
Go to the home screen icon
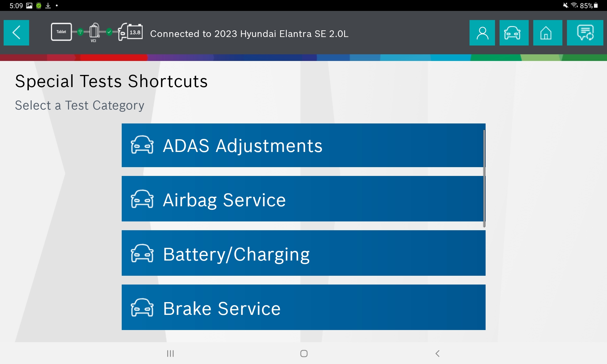pyautogui.click(x=547, y=33)
